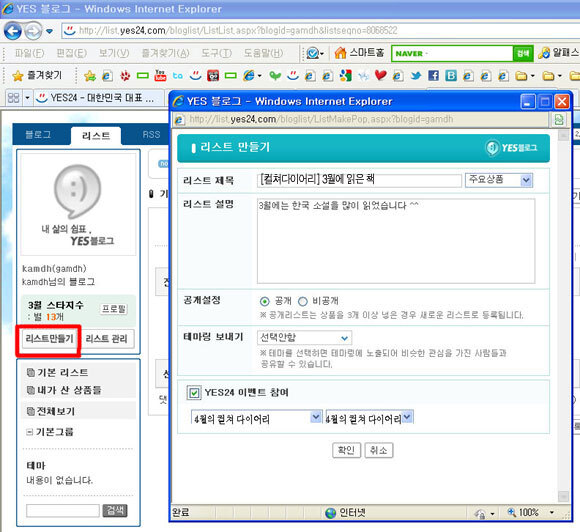Open recent pages arrow beside Forward button
This screenshot has width=580, height=532.
(50, 31)
